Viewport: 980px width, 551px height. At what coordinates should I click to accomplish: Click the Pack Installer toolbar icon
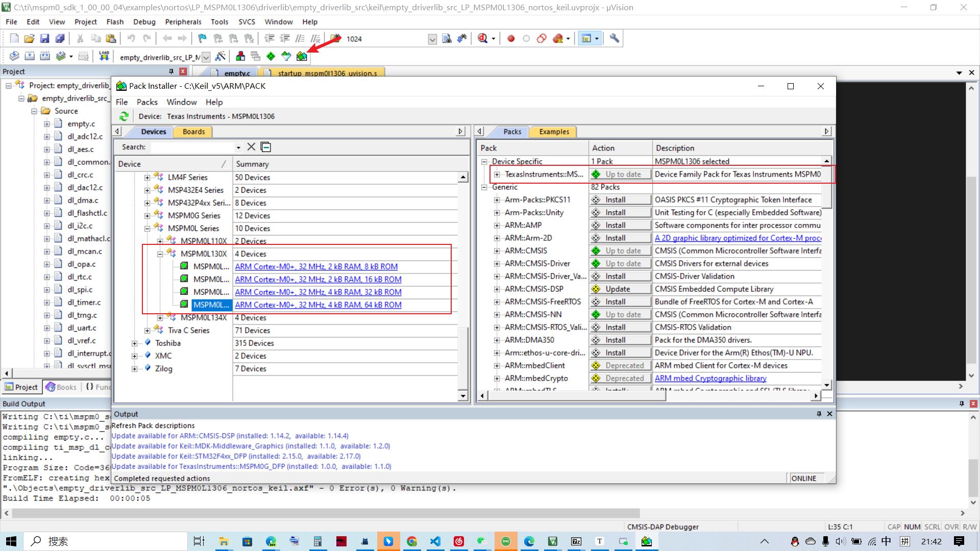pyautogui.click(x=302, y=57)
